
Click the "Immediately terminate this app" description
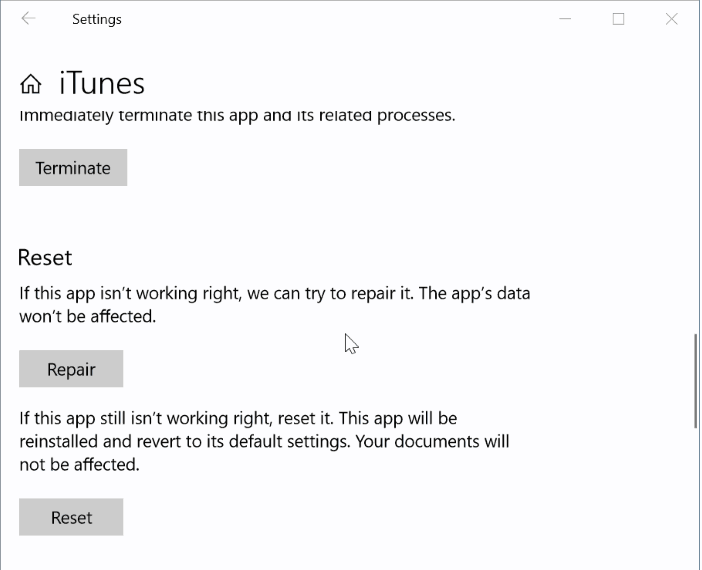(237, 116)
